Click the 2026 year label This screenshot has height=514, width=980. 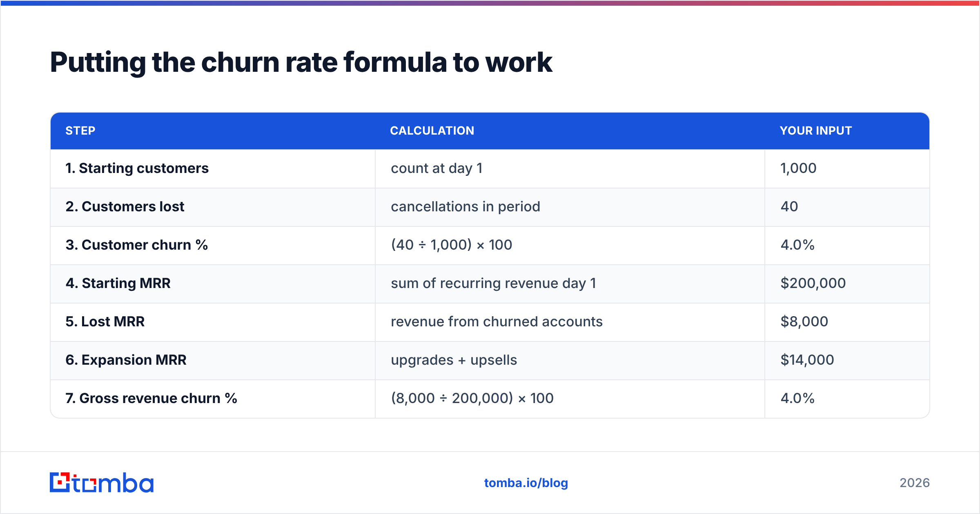[x=915, y=483]
